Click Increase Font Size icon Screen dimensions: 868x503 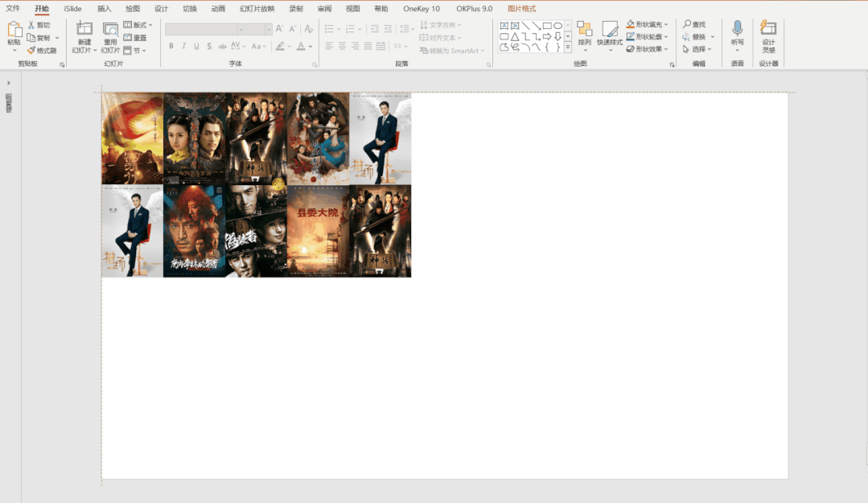280,29
